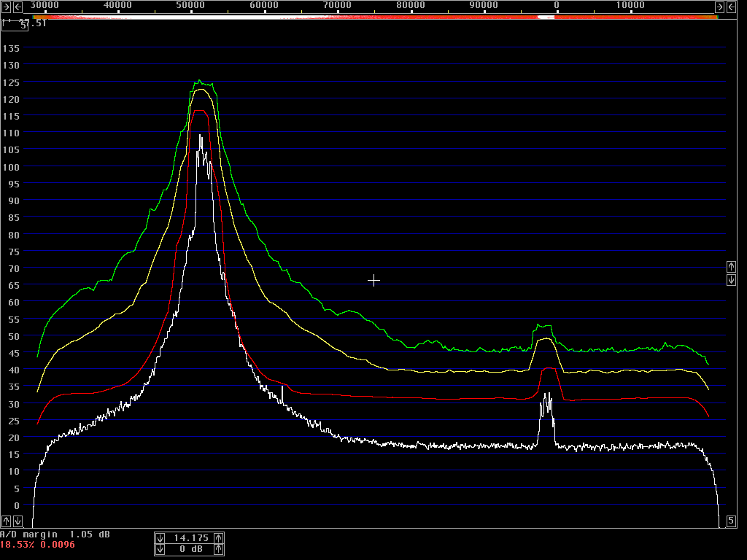Click the left-arrow button at the frequency scale's far end
Image resolution: width=747 pixels, height=560 pixels.
731,7
